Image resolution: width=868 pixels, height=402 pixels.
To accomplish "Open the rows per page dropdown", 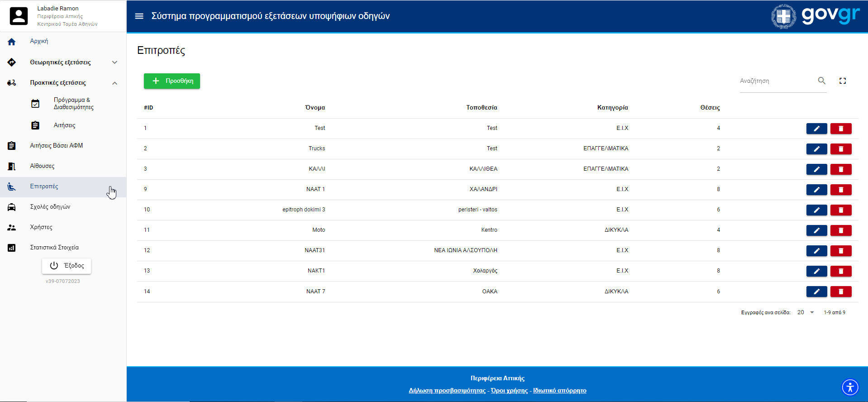I will tap(806, 312).
